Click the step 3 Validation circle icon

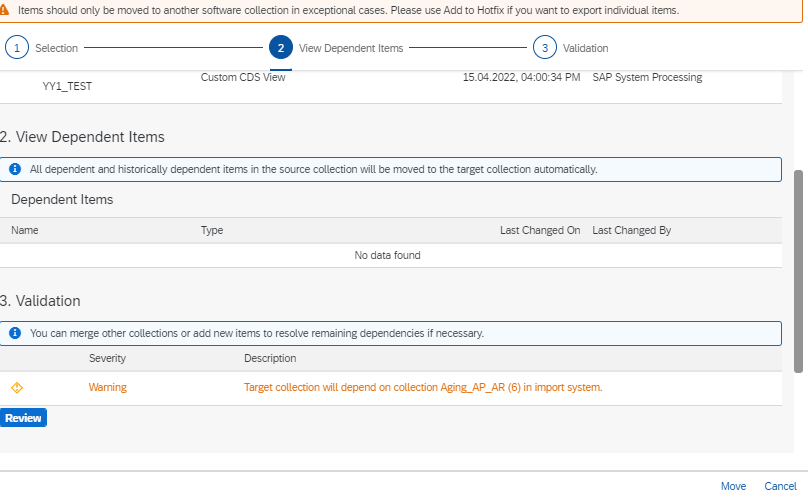pyautogui.click(x=545, y=48)
